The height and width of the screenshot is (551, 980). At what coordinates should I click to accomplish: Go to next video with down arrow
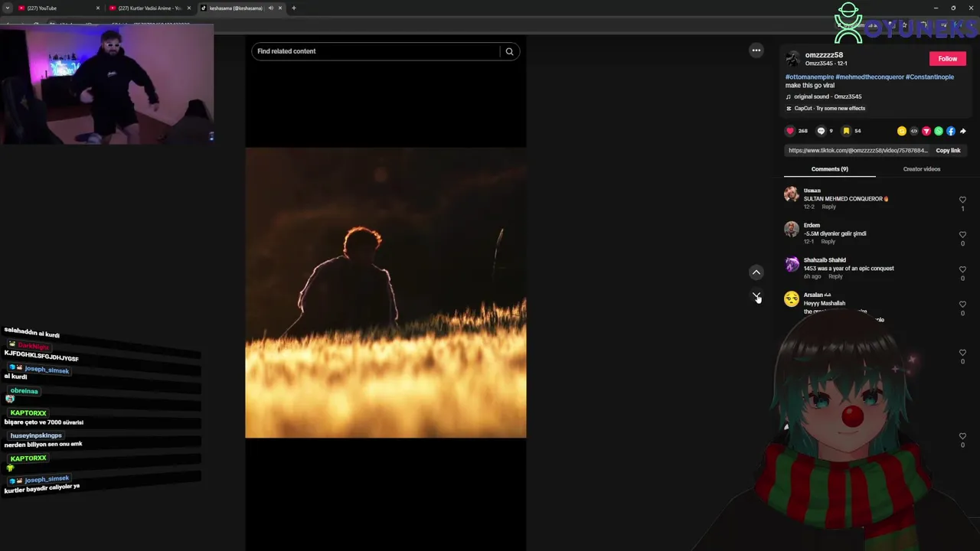point(756,295)
